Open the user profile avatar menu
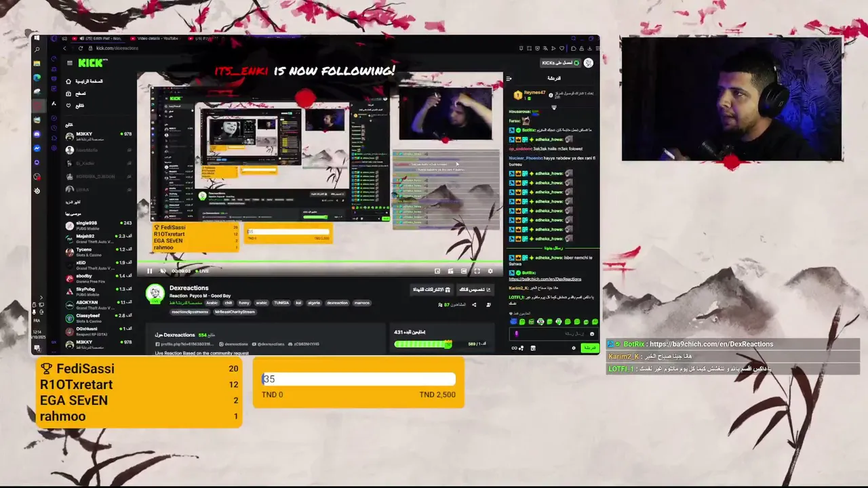 tap(589, 63)
